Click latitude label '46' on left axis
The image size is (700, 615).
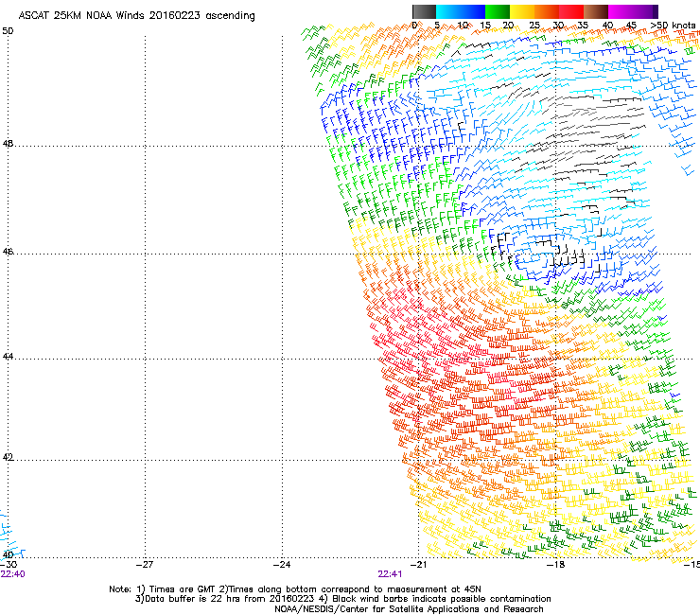[8, 252]
